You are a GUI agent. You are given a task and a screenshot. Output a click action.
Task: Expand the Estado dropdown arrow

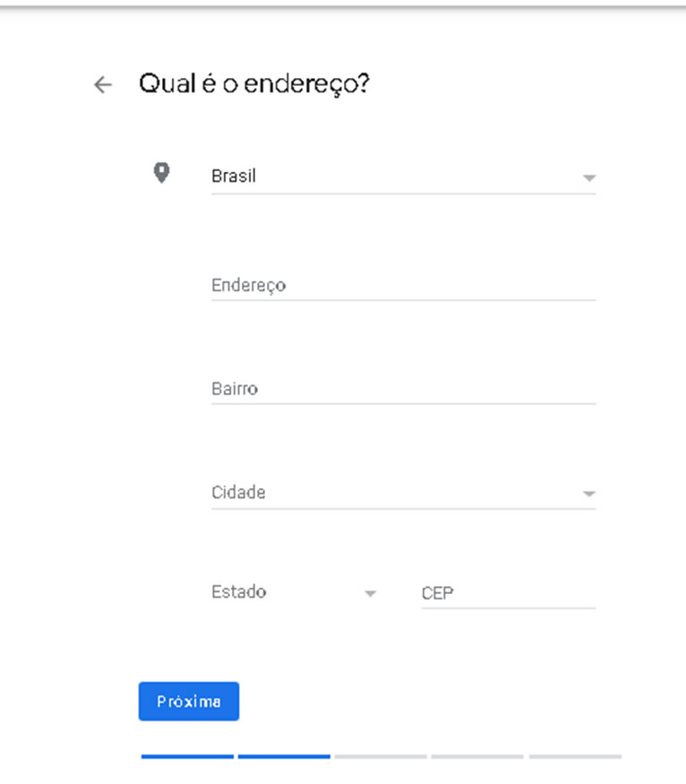[x=370, y=593]
